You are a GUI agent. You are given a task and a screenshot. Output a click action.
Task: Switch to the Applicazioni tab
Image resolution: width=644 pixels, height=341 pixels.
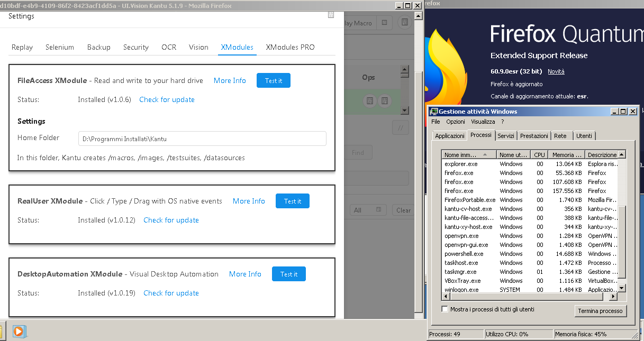point(450,136)
